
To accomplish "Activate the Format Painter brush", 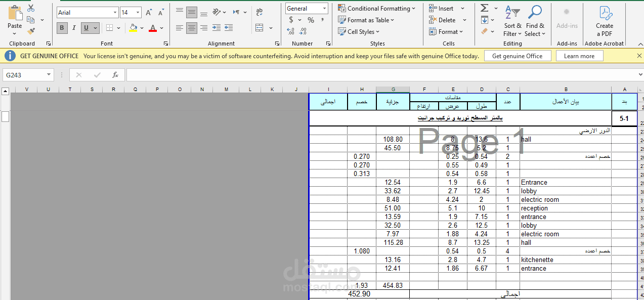I will (x=31, y=31).
